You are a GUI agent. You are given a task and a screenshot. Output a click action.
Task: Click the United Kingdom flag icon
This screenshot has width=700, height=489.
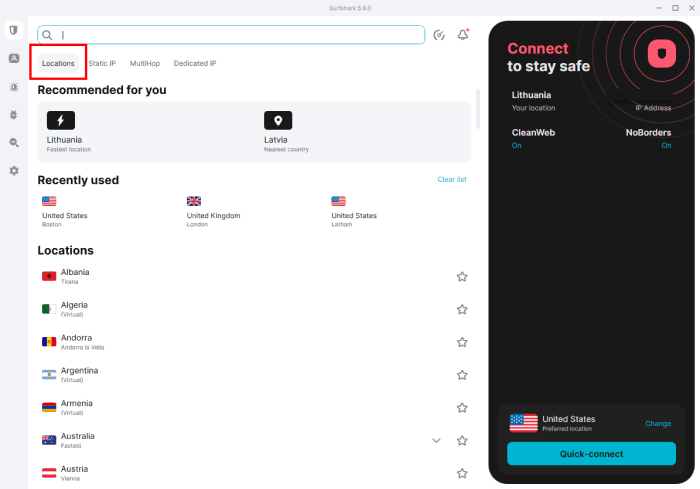tap(194, 201)
